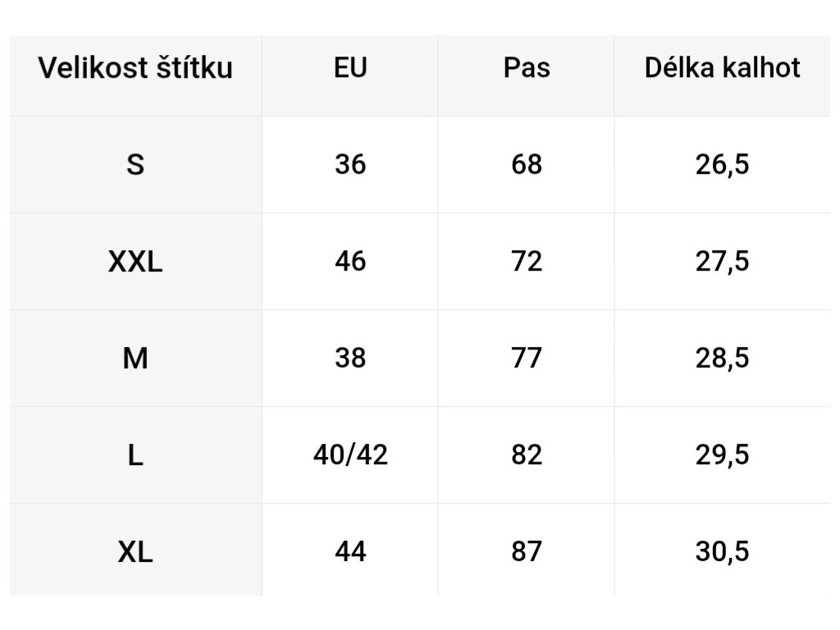The width and height of the screenshot is (840, 630).
Task: Click the 'M' size cell
Action: pos(135,358)
